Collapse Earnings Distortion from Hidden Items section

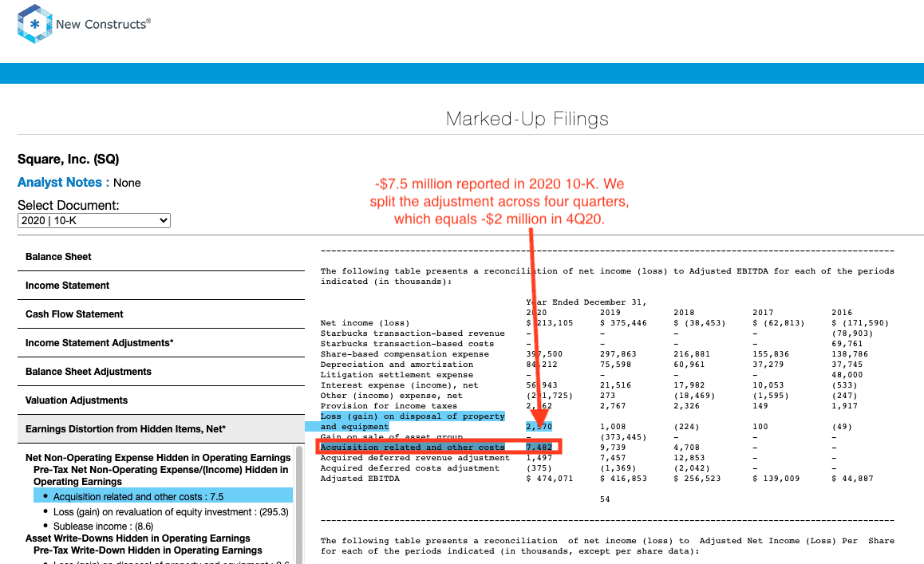tap(161, 429)
